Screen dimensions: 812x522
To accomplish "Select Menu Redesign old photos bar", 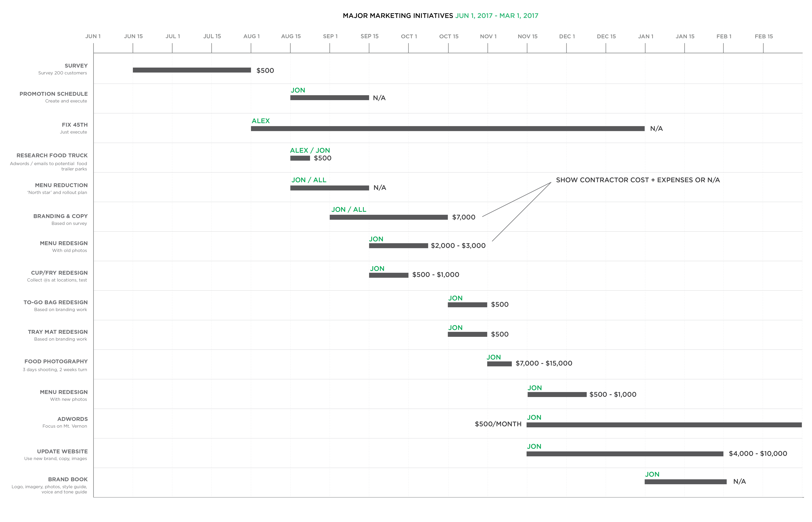I will [x=398, y=246].
